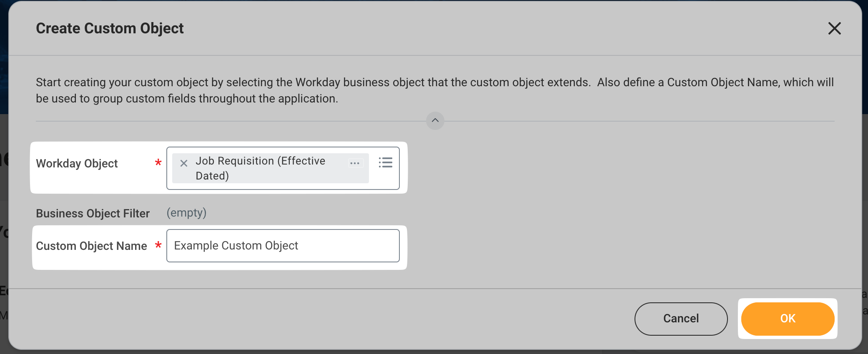
Task: Click the "Example Custom Object" entered text
Action: click(x=236, y=246)
